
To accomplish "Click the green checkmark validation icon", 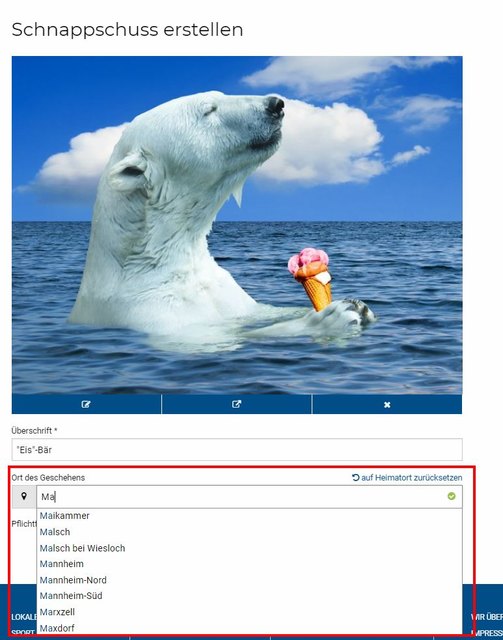I will click(451, 496).
